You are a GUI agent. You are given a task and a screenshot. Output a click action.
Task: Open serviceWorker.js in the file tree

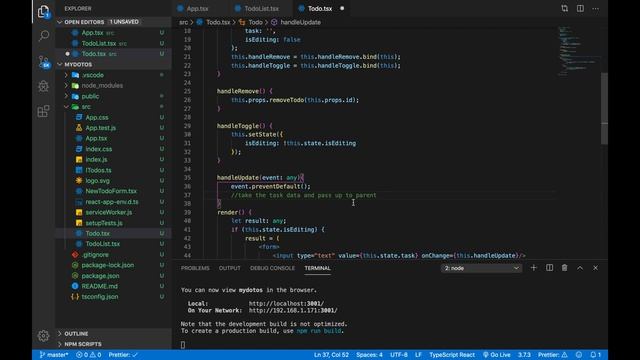(x=109, y=212)
